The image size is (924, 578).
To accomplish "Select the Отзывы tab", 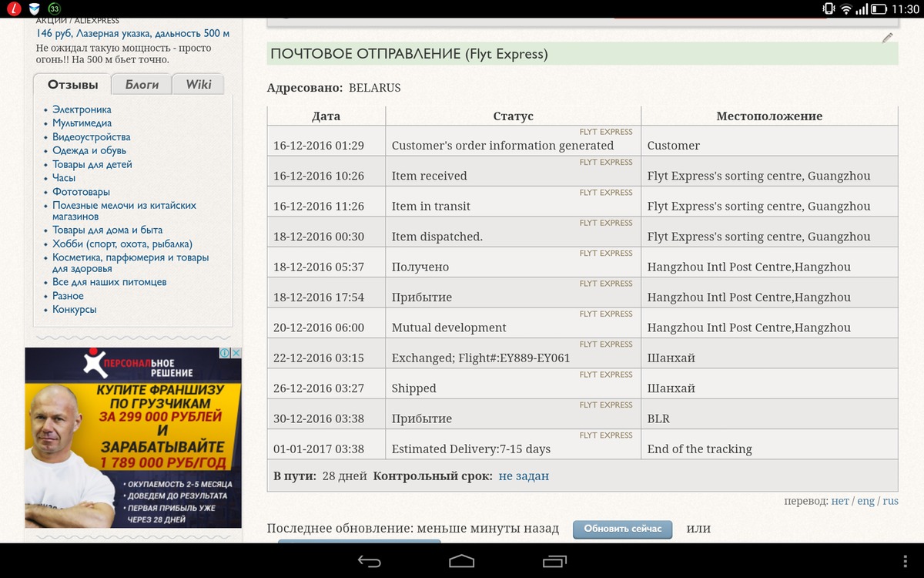I will tap(72, 85).
